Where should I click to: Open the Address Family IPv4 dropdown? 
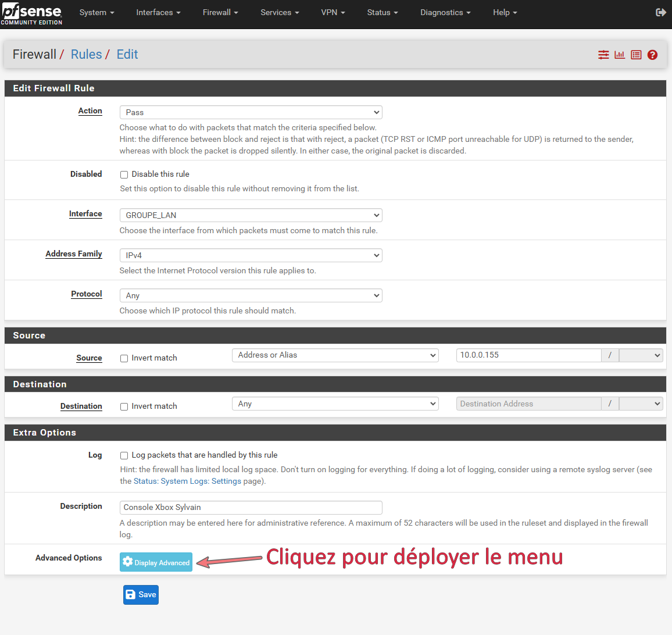pos(251,255)
